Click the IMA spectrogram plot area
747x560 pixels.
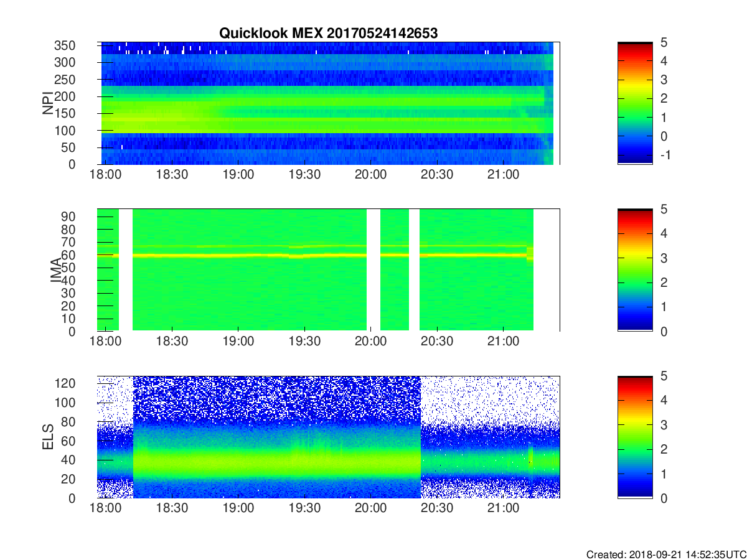coord(328,270)
